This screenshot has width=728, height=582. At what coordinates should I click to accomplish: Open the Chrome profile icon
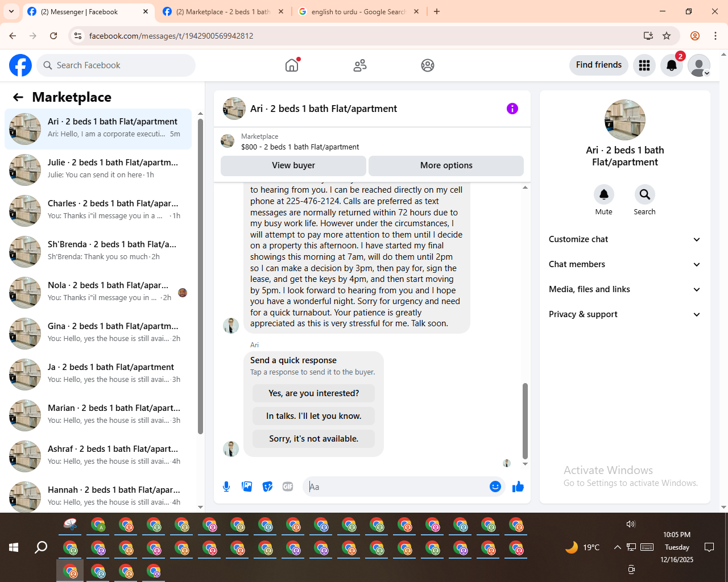click(x=695, y=36)
